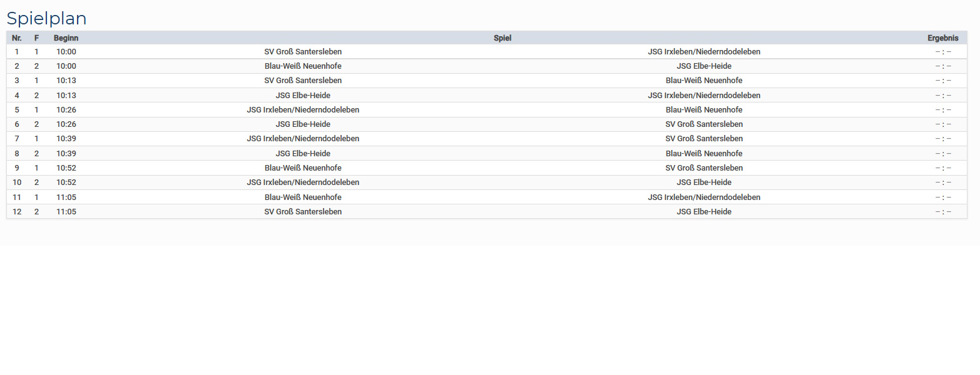
Task: Select JSG Elbe-Heide in game 10
Action: tap(704, 182)
